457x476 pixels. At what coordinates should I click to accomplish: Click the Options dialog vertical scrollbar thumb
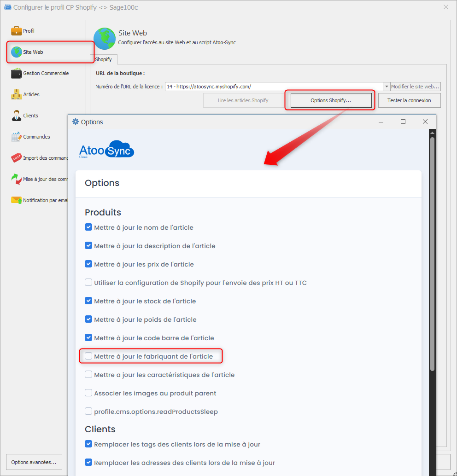[432, 254]
